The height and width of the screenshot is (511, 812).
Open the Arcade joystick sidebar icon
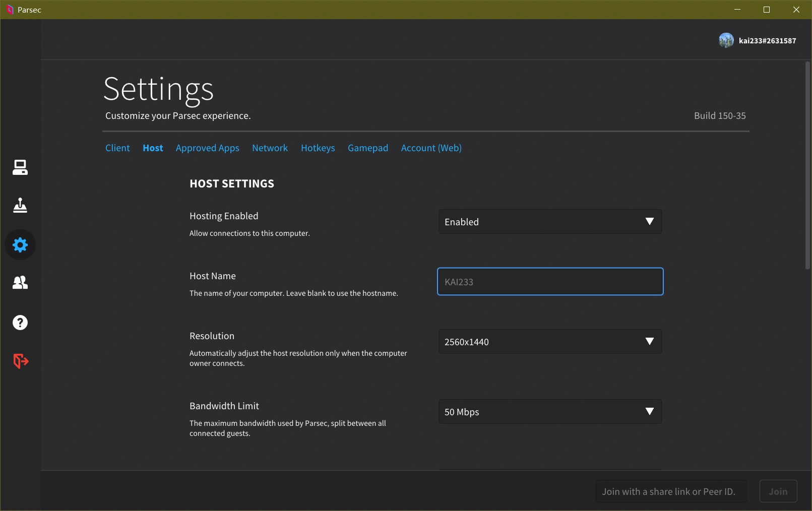[x=20, y=206]
